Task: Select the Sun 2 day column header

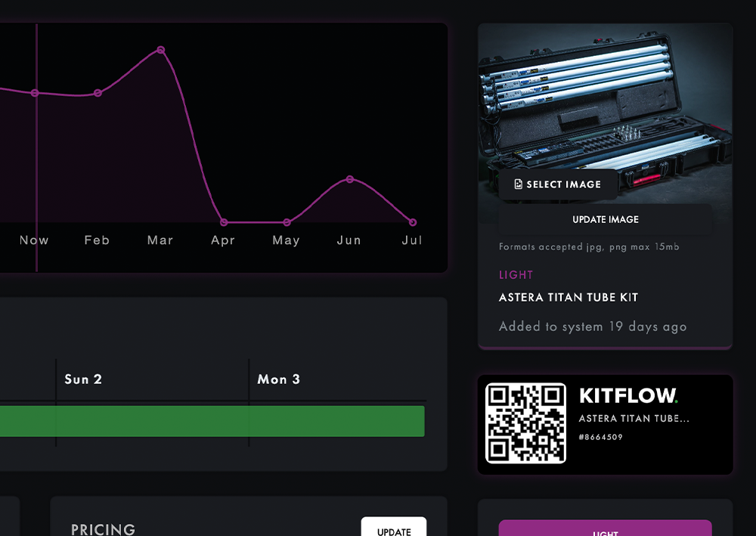Action: 82,380
